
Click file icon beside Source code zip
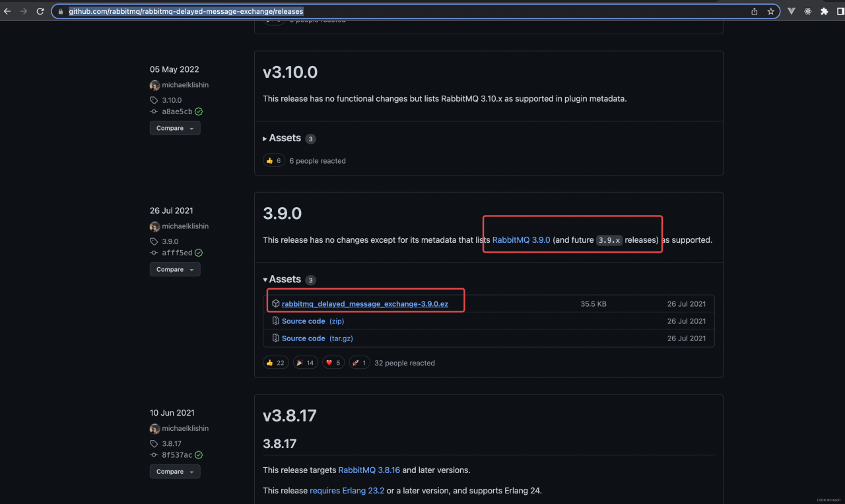tap(276, 321)
